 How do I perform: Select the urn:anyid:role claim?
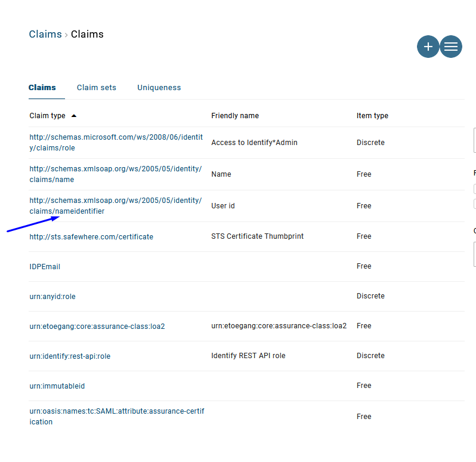click(x=52, y=297)
